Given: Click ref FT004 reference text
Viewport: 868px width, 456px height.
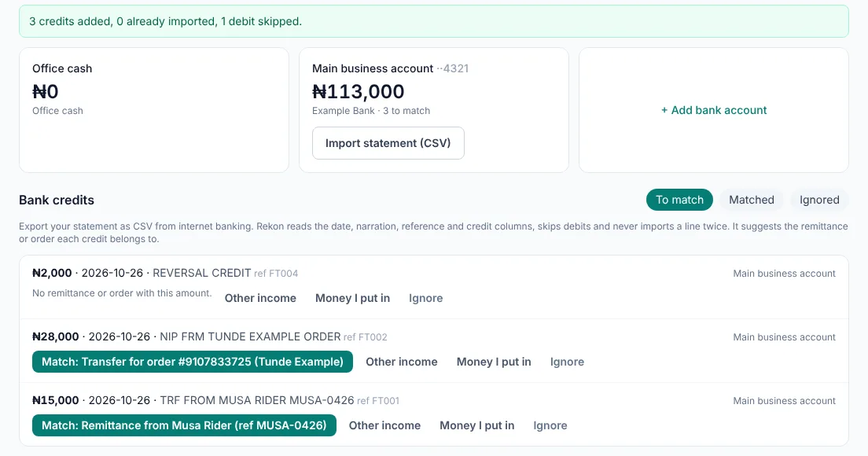Looking at the screenshot, I should [x=276, y=274].
